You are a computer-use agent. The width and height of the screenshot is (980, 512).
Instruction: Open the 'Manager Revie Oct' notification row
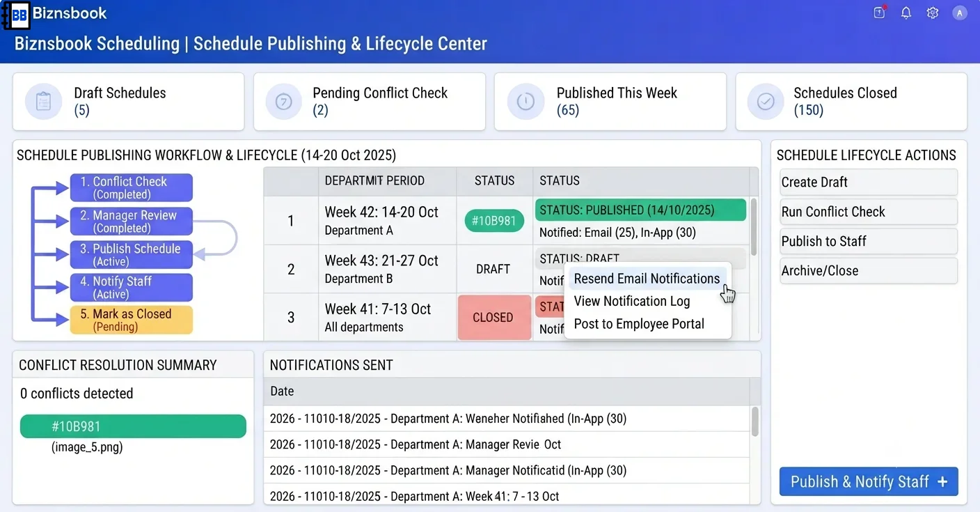pyautogui.click(x=507, y=444)
